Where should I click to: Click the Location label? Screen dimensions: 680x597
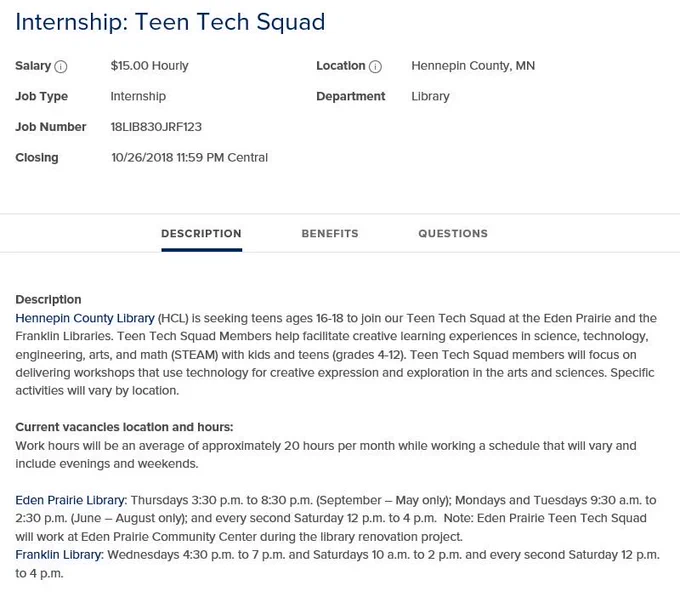(x=340, y=66)
